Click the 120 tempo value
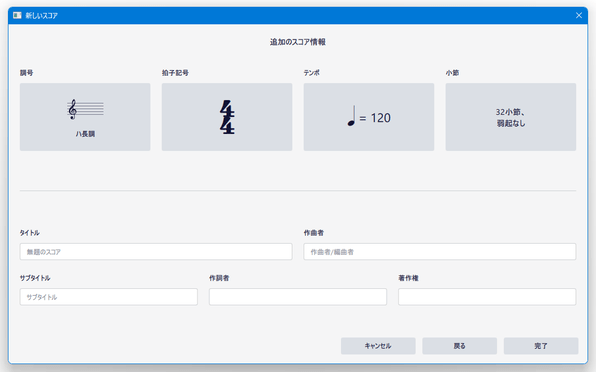This screenshot has width=596, height=372. coord(380,118)
